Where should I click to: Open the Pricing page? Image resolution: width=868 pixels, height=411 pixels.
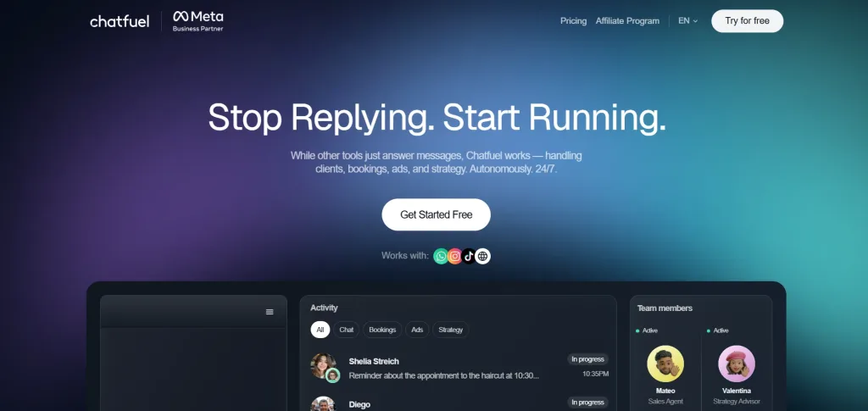point(573,21)
